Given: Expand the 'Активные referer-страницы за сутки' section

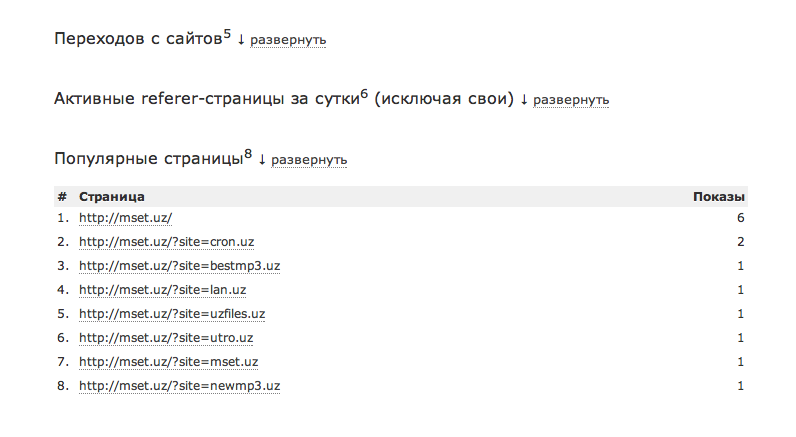Looking at the screenshot, I should pyautogui.click(x=571, y=100).
